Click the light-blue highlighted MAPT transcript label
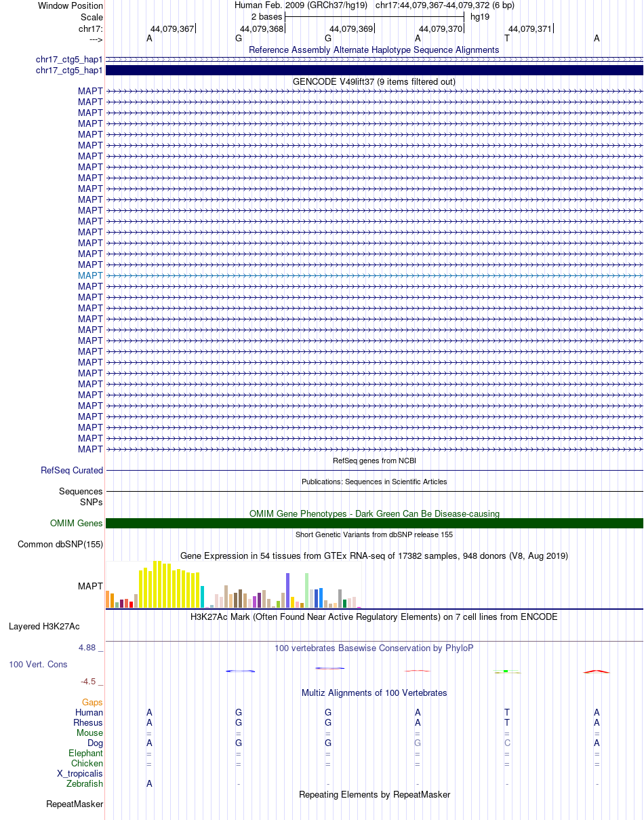This screenshot has height=820, width=644. 90,275
